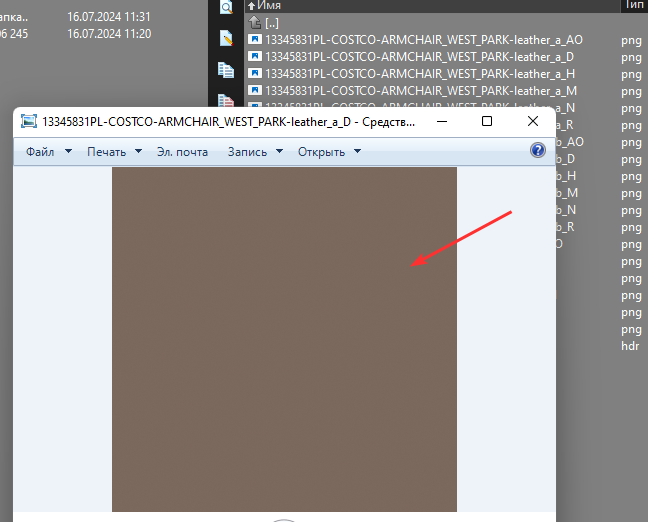Click the red documents icon in sidebar
The width and height of the screenshot is (648, 522).
pos(226,100)
